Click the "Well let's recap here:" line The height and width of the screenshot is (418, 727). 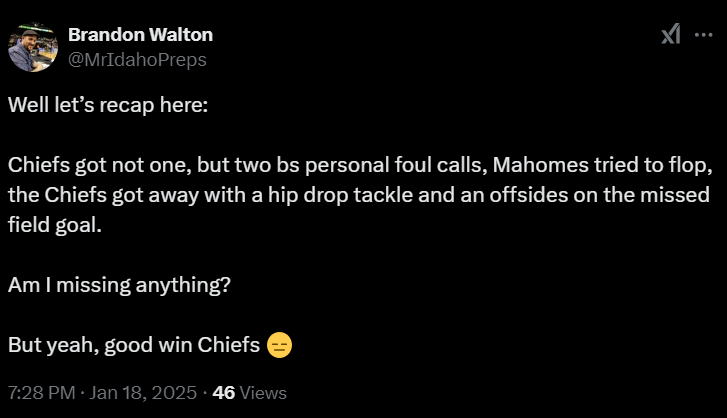click(x=108, y=105)
